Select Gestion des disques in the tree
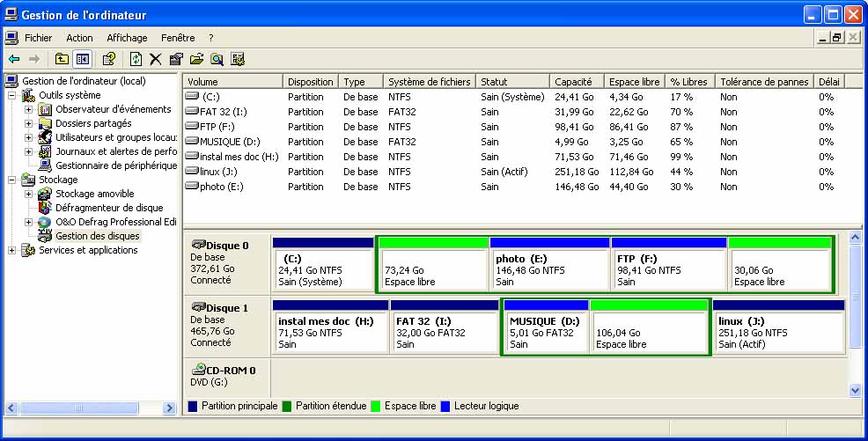The height and width of the screenshot is (441, 868). coord(98,236)
